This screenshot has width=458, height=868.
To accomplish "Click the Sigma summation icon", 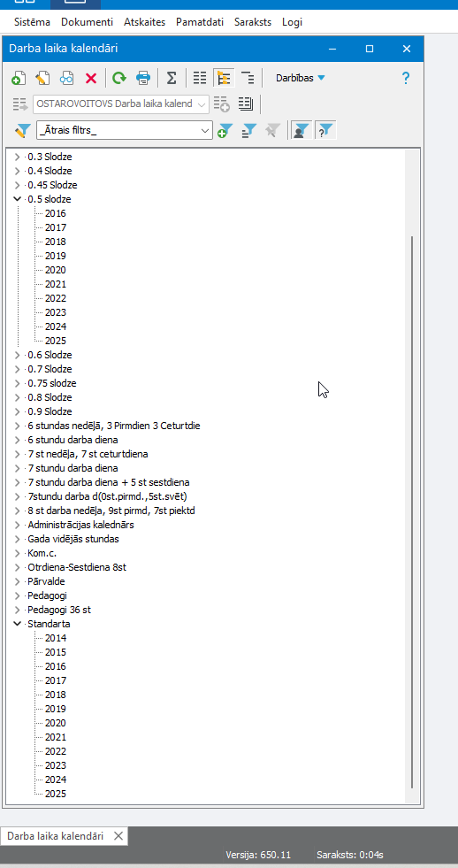I will pyautogui.click(x=172, y=78).
